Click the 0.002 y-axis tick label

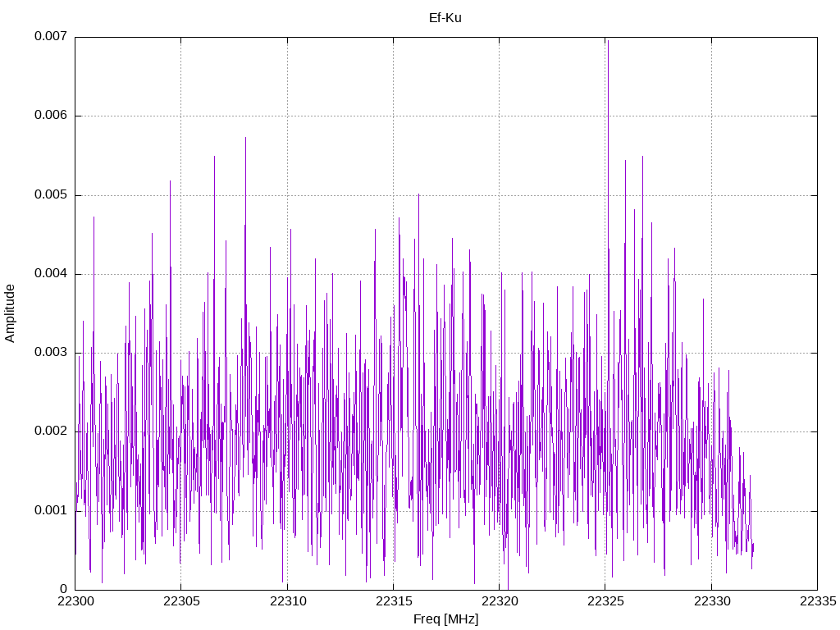51,431
